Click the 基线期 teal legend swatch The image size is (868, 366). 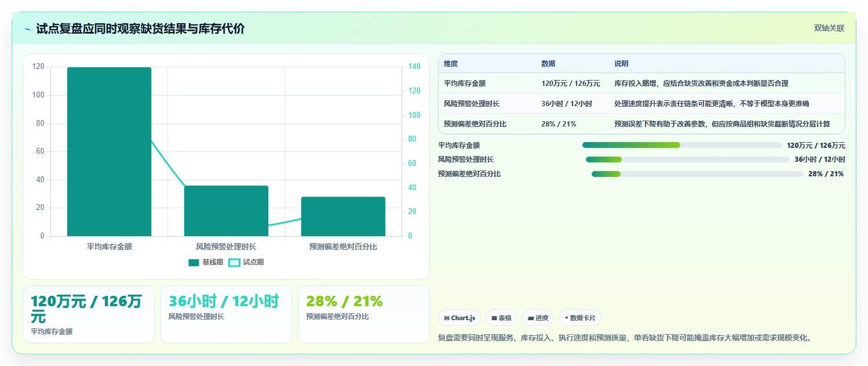click(x=194, y=263)
